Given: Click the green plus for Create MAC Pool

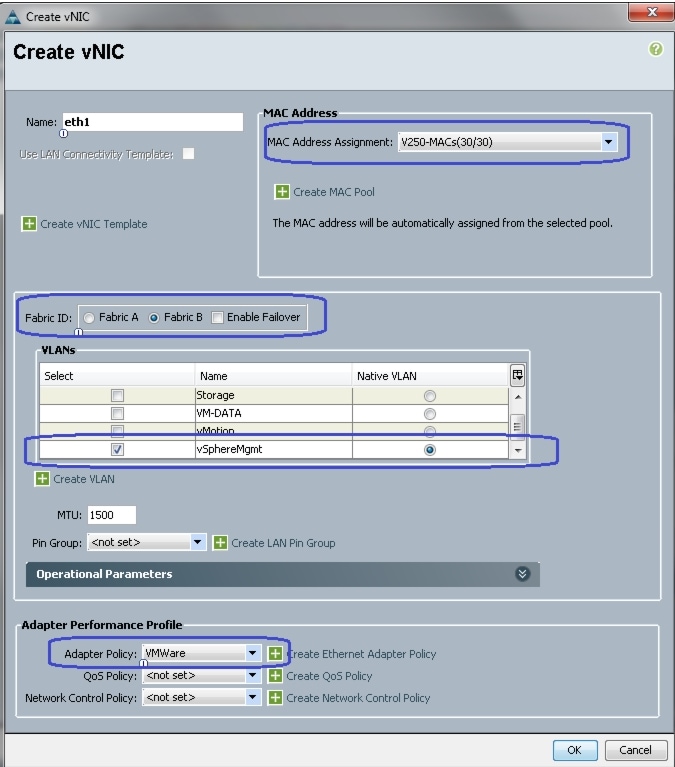Looking at the screenshot, I should tap(282, 192).
